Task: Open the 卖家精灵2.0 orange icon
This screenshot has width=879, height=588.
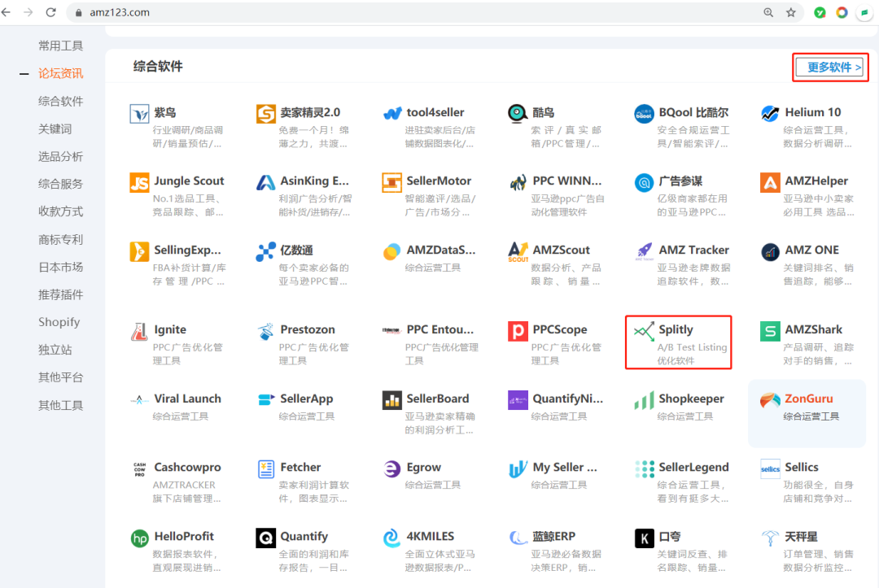Action: pyautogui.click(x=265, y=114)
